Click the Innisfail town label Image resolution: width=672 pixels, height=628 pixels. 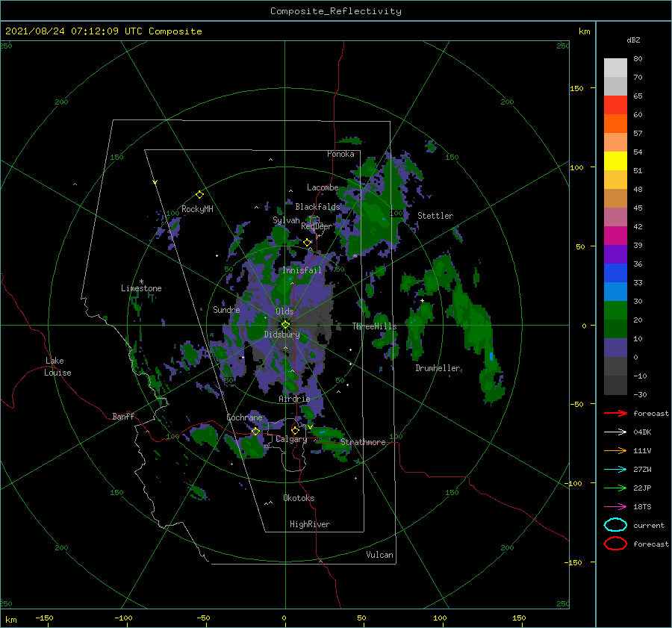302,270
